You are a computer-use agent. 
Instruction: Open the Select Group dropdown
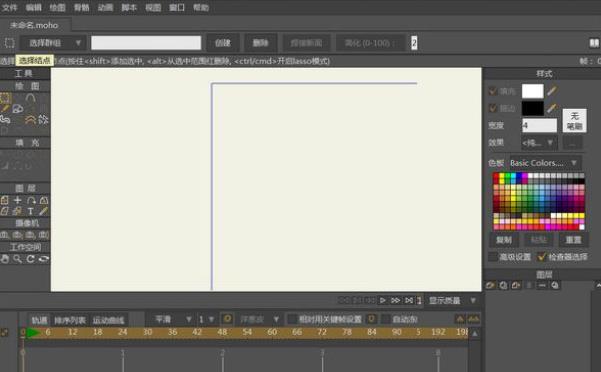[53, 43]
